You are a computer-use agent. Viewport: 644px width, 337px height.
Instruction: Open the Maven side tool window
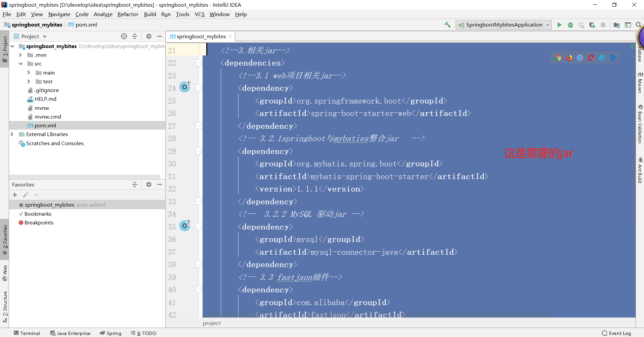(640, 82)
